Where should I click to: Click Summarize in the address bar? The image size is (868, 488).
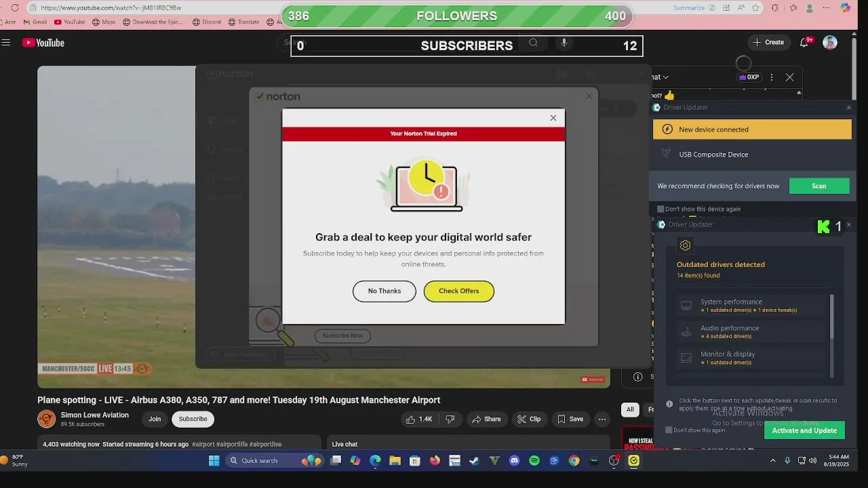pos(689,7)
